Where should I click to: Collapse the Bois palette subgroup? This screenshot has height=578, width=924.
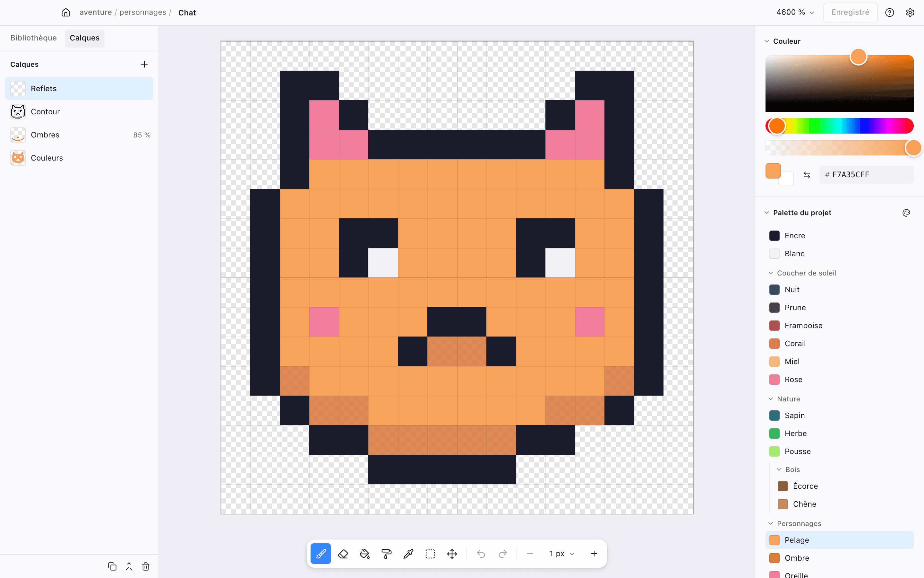click(x=779, y=469)
